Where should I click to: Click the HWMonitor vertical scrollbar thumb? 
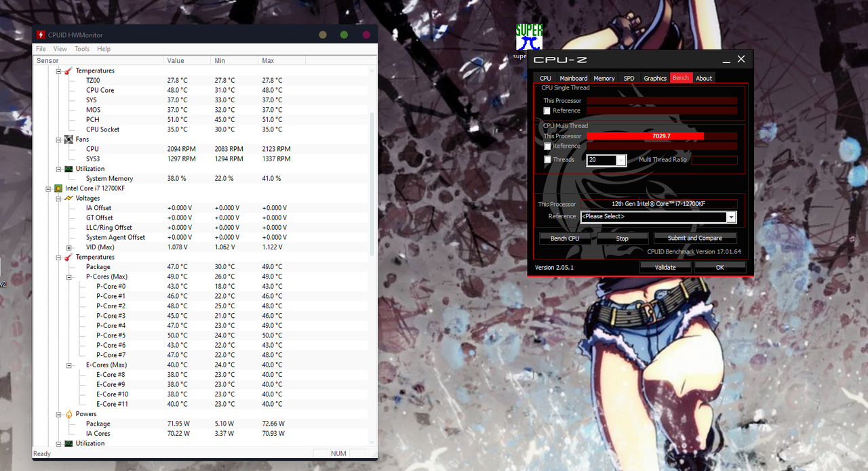(x=372, y=183)
